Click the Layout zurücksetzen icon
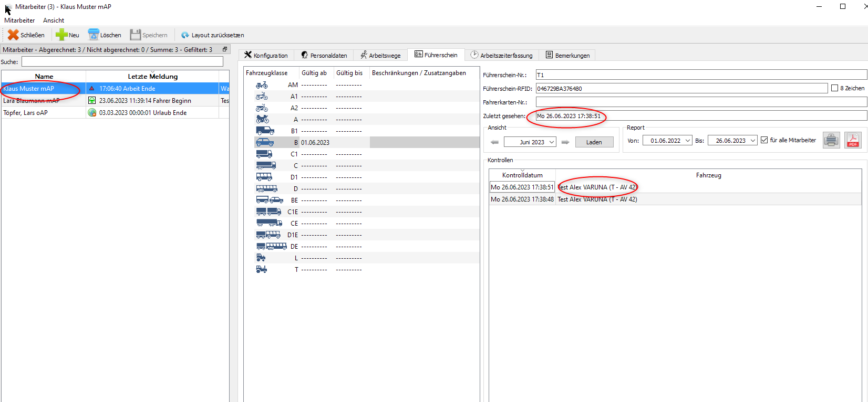Image resolution: width=868 pixels, height=402 pixels. (x=185, y=35)
